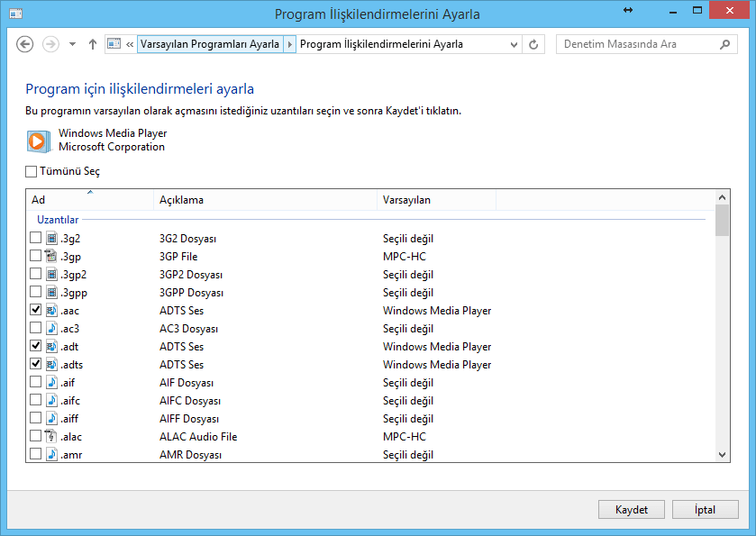
Task: Click the list scroll down arrow
Action: (722, 455)
